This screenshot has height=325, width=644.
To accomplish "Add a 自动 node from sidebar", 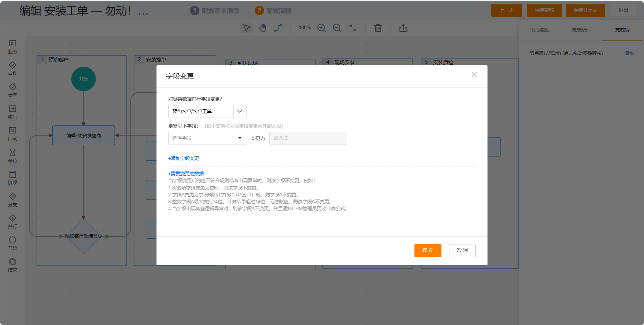I will coord(12,134).
